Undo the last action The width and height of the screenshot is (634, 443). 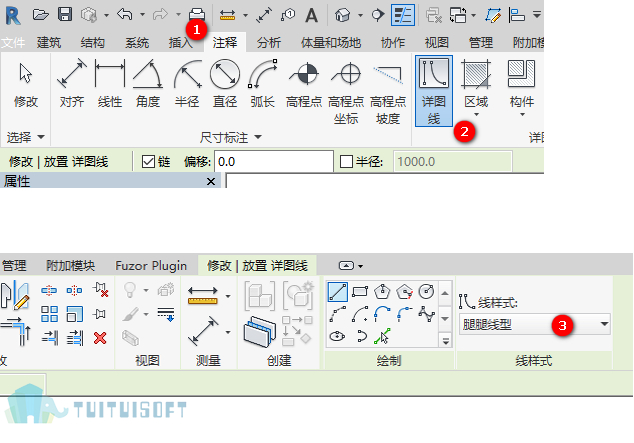(125, 15)
